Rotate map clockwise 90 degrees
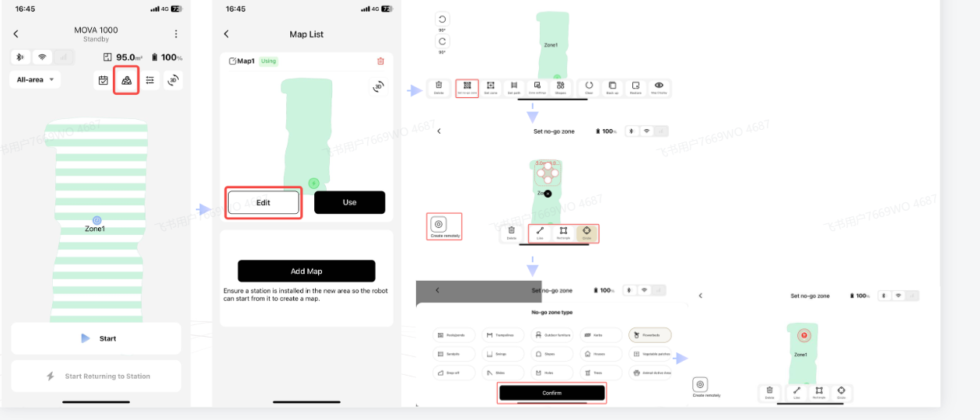 pyautogui.click(x=442, y=40)
